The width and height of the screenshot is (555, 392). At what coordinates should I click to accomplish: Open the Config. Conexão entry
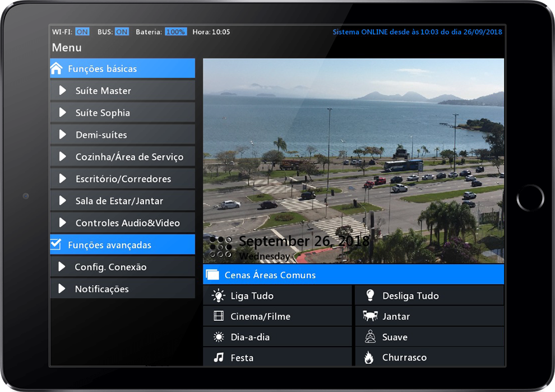click(x=122, y=267)
